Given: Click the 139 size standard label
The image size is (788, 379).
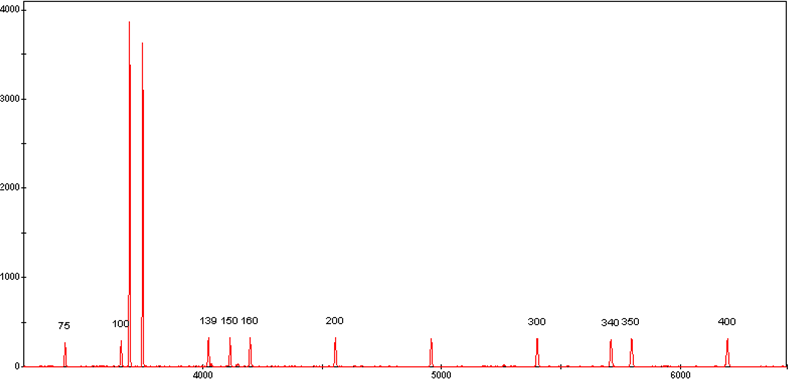Looking at the screenshot, I should pos(208,321).
